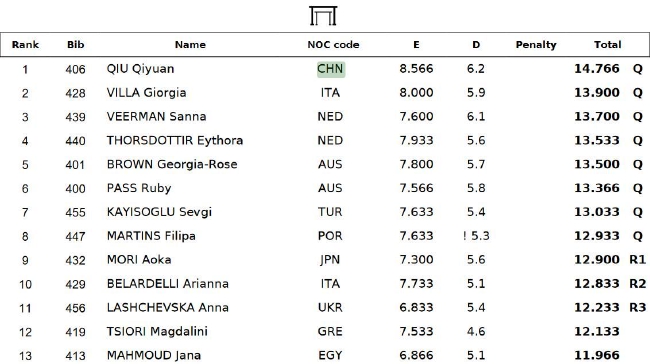Click the Q qualifier mark for KAYISOGLU Sevgi
Viewport: 650px width, 364px height.
coord(638,212)
